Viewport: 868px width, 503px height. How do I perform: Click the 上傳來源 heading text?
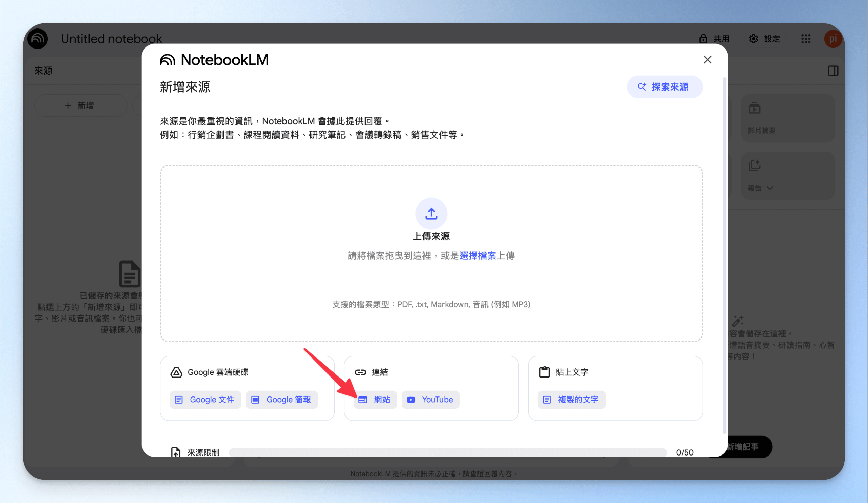coord(431,236)
